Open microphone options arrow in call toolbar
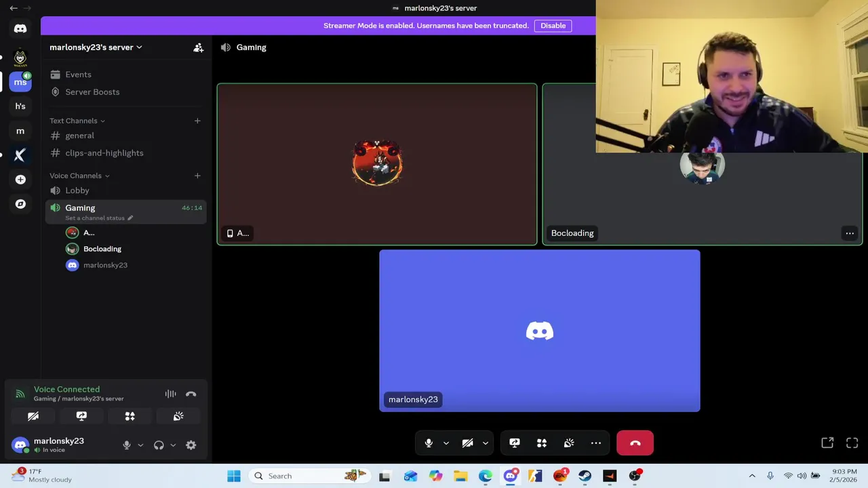Screen dimensions: 868x488 [446, 443]
